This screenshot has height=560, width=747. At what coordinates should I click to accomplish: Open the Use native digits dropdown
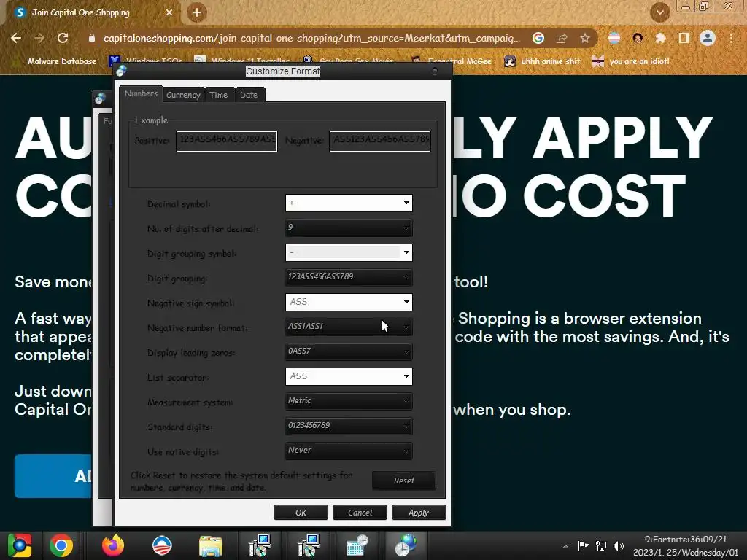(349, 451)
